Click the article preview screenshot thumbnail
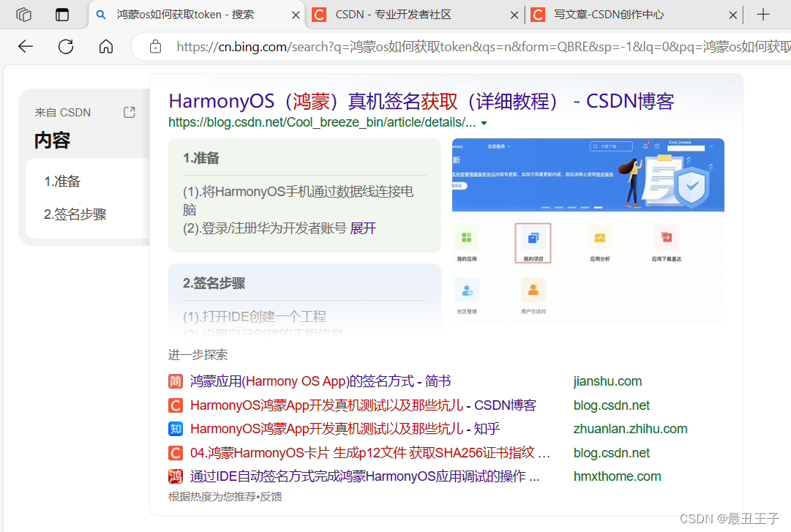 coord(588,231)
